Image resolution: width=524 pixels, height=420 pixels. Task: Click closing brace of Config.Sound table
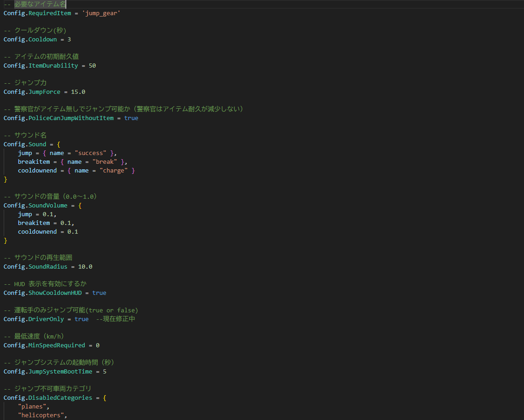coord(6,179)
